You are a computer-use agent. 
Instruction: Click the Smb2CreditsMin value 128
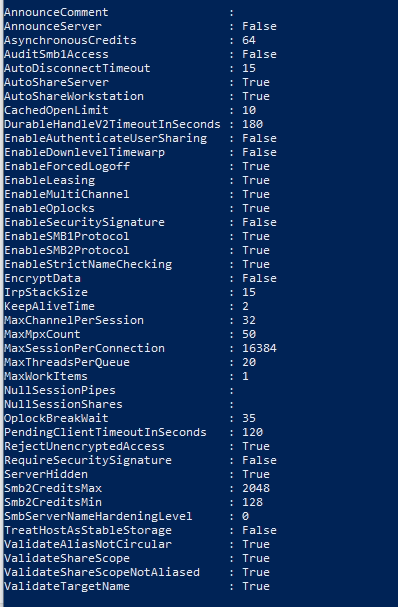click(x=252, y=502)
